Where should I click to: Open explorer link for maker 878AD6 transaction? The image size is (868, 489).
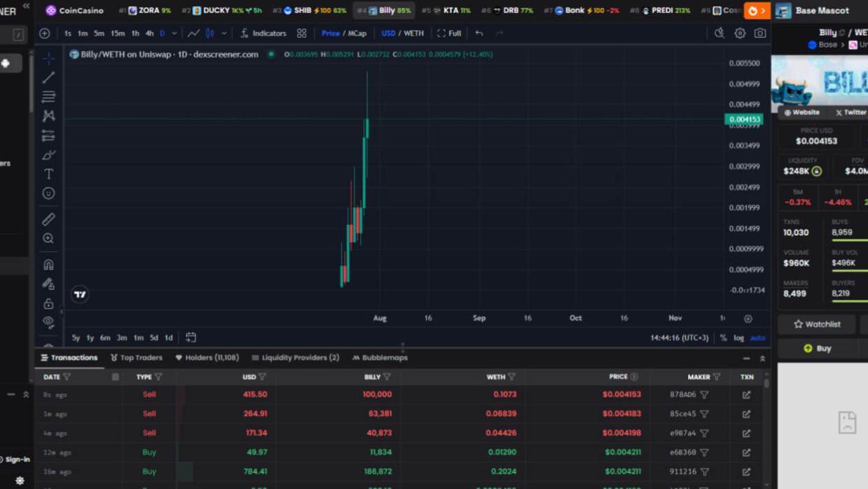(746, 394)
